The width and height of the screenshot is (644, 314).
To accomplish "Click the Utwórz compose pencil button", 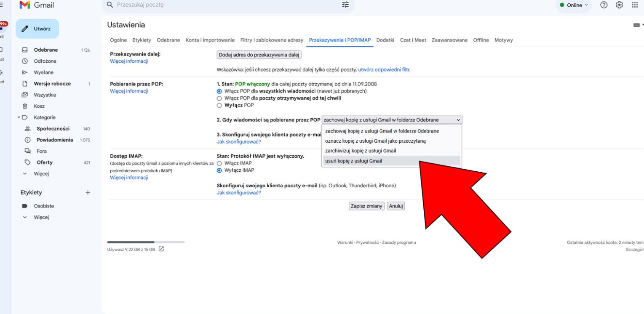I will [x=37, y=29].
